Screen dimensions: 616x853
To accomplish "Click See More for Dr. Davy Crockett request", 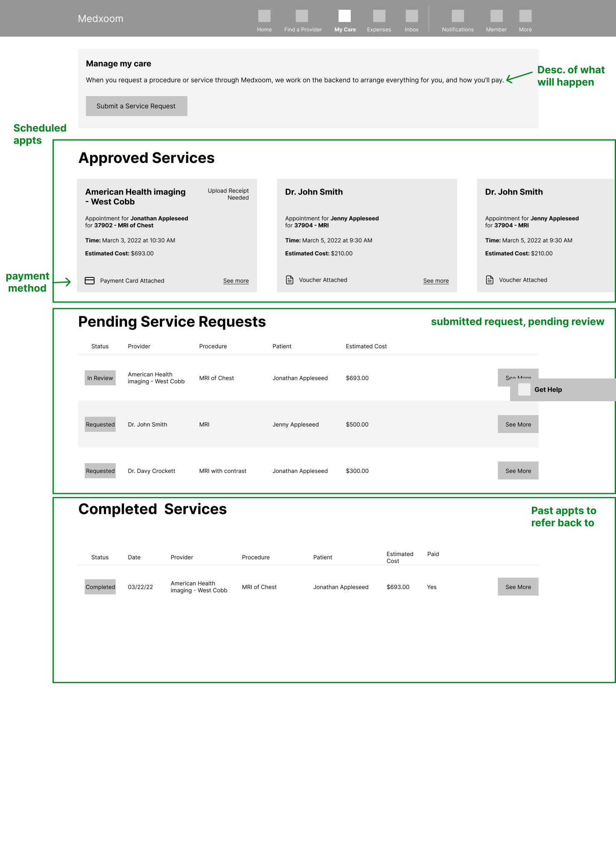I will [x=518, y=471].
